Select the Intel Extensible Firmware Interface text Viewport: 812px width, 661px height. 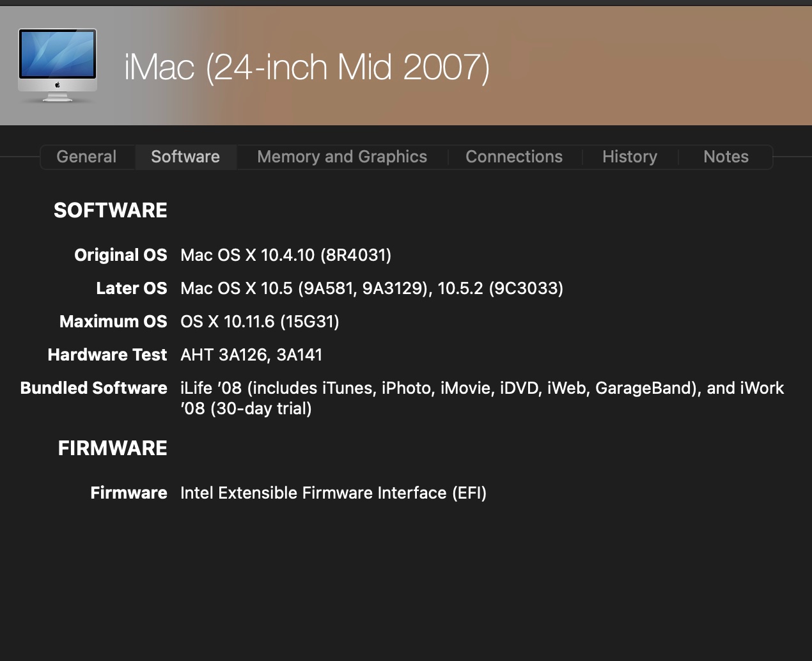(x=333, y=493)
